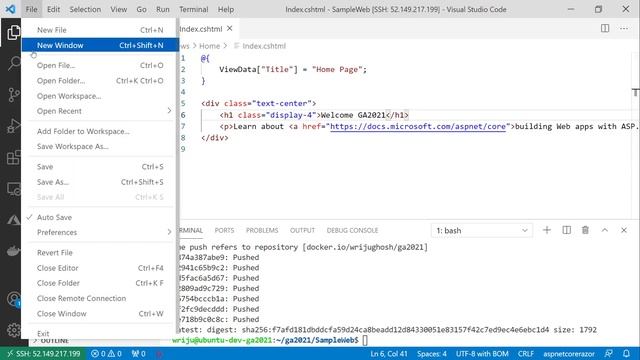Choose Revert File menu entry
The image size is (640, 360).
[x=100, y=253]
